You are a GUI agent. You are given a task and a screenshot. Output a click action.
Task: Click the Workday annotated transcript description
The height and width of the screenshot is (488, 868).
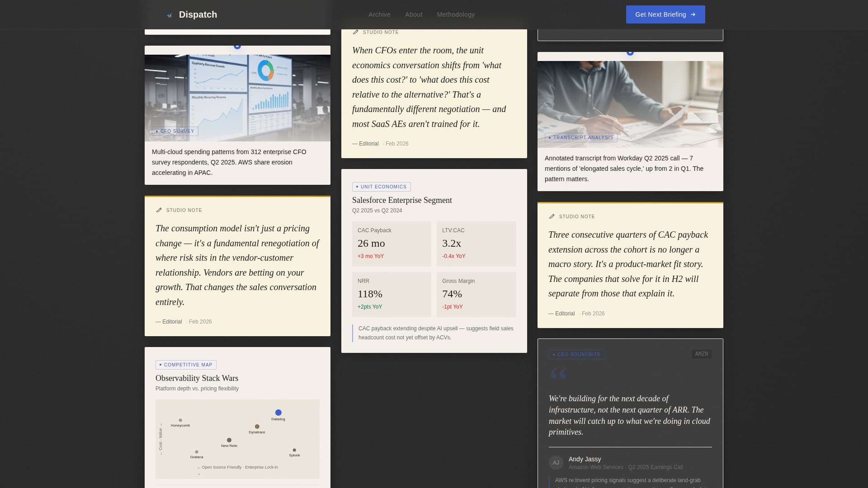click(624, 169)
